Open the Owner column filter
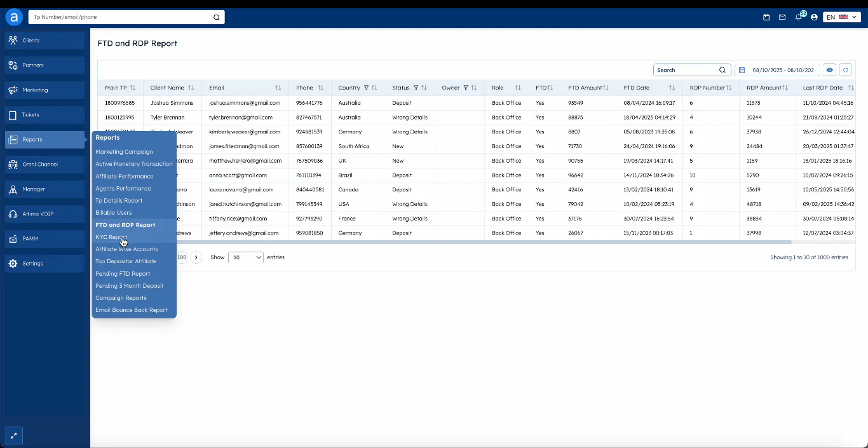The image size is (868, 448). coord(465,88)
